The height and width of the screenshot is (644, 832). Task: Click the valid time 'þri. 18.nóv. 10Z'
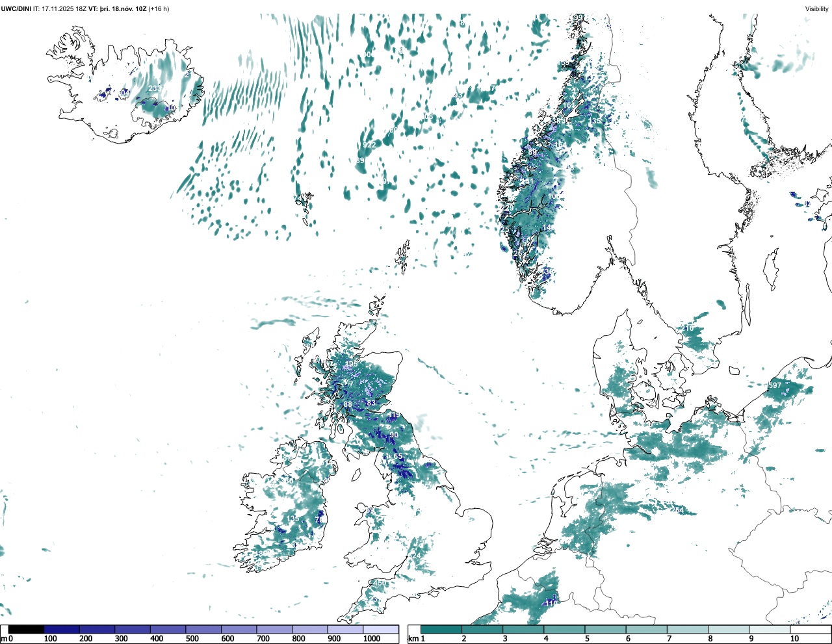[123, 8]
